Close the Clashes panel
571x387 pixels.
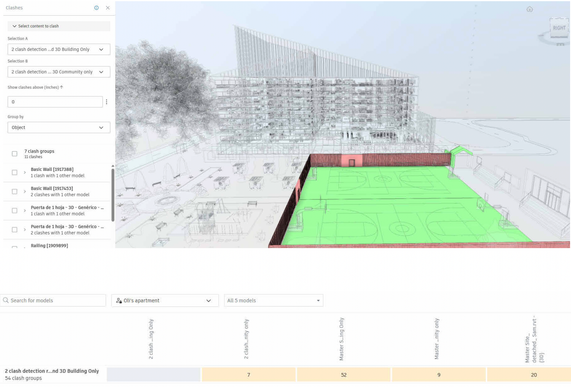(x=108, y=8)
